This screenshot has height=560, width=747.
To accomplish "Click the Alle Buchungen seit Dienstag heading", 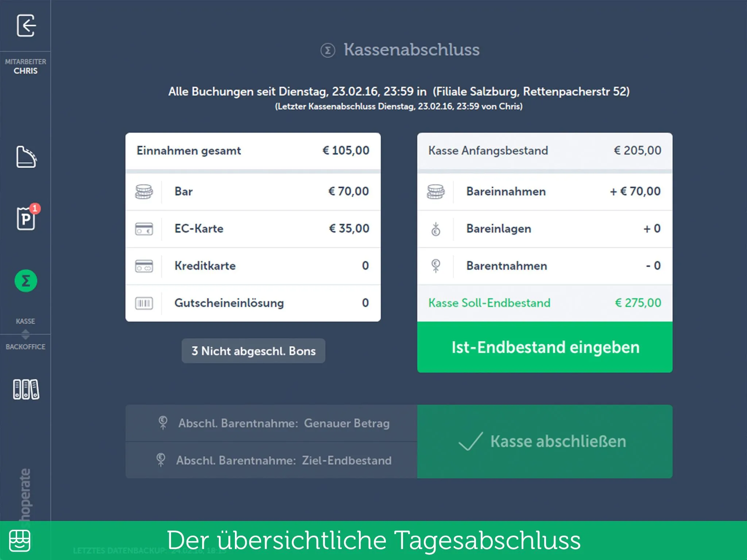I will (x=399, y=92).
